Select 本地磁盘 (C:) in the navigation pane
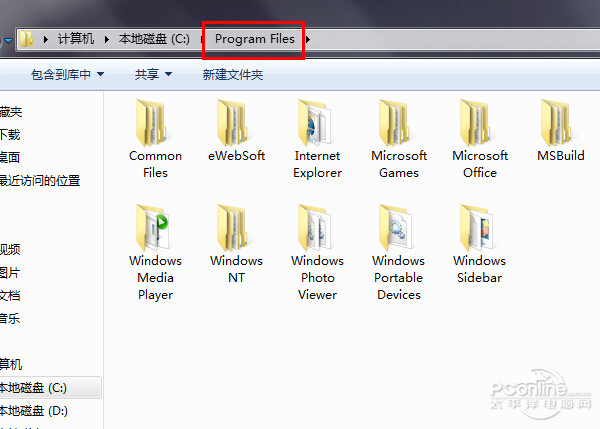This screenshot has width=600, height=429. [x=33, y=387]
